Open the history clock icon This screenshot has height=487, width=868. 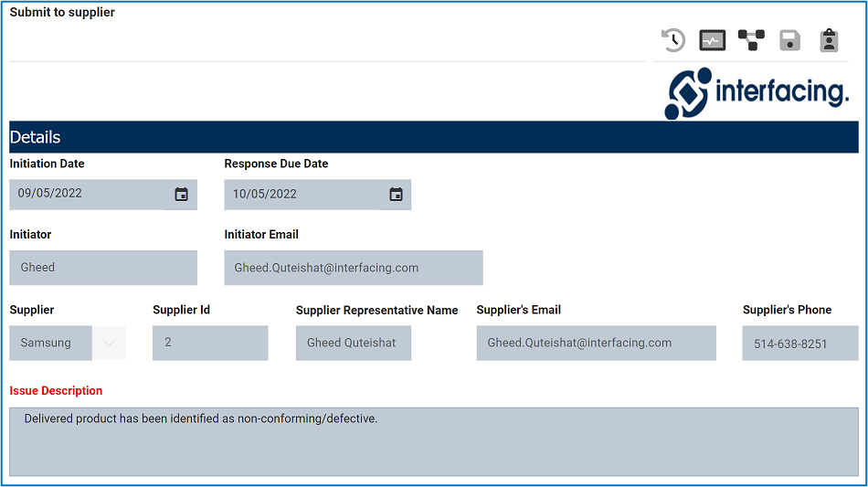pos(673,40)
